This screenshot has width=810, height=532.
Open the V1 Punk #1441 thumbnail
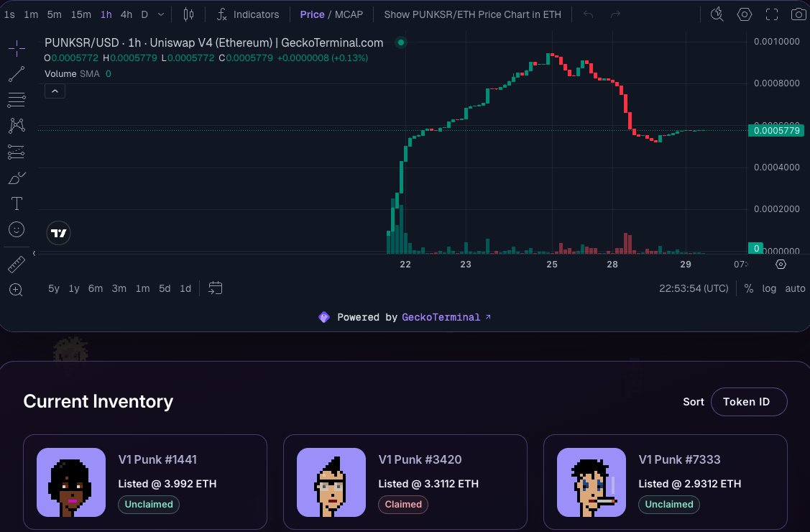71,482
